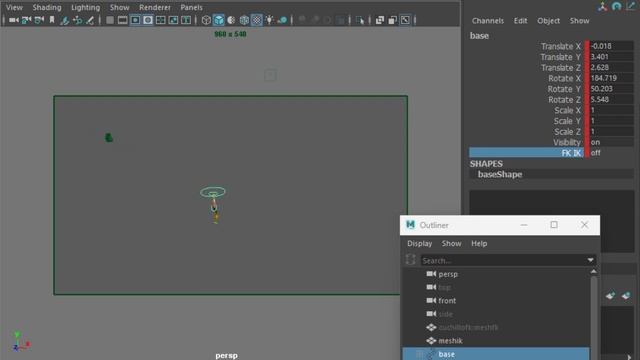The image size is (640, 360).
Task: Toggle the Safe Title icon
Action: coord(186,20)
